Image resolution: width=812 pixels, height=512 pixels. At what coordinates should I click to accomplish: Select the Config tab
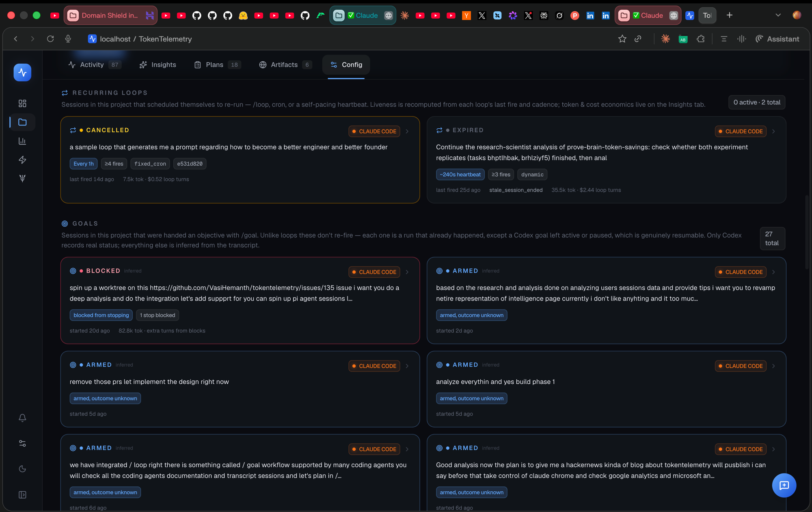pyautogui.click(x=346, y=65)
